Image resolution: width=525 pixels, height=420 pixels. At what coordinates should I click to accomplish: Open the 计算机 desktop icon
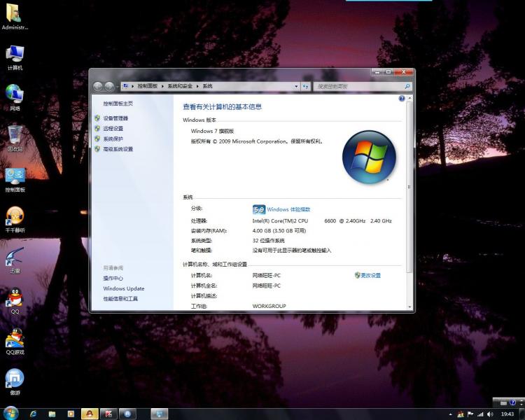(x=15, y=57)
